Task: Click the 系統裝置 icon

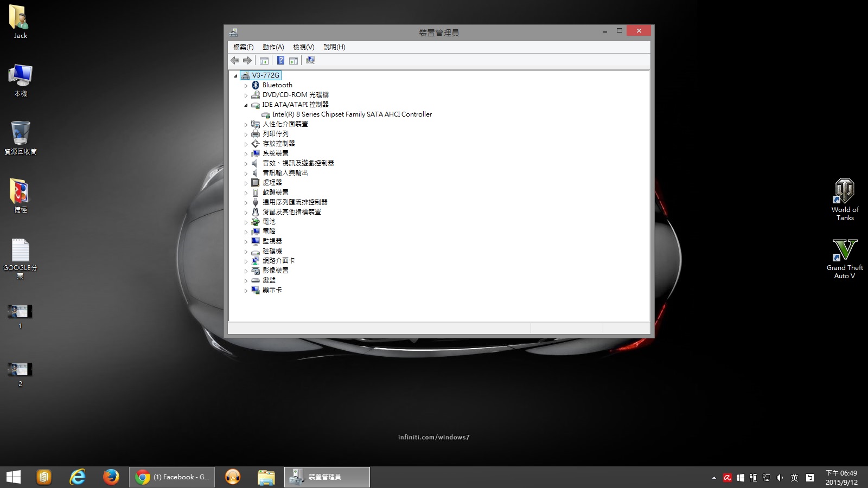Action: coord(256,153)
